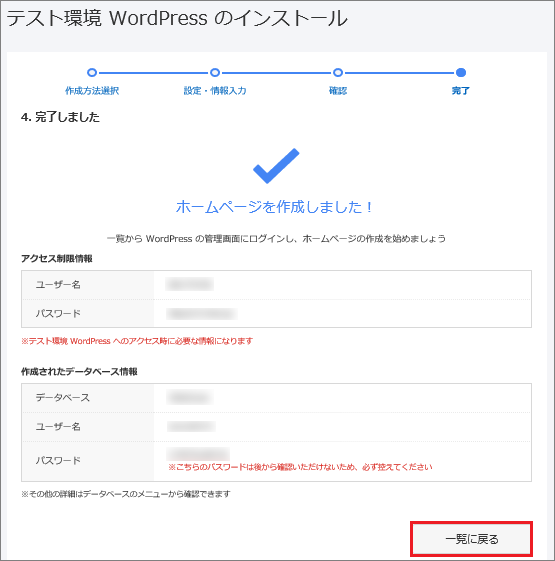Click the blurred database name value

(x=190, y=397)
